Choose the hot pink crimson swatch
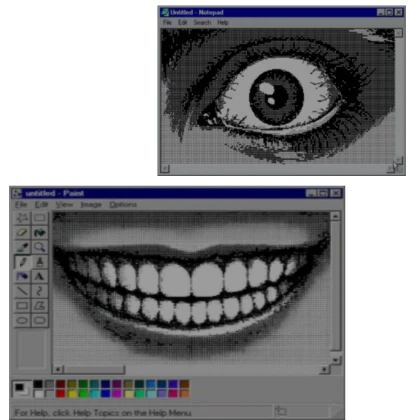Viewport: 420px width, 420px height. (173, 394)
